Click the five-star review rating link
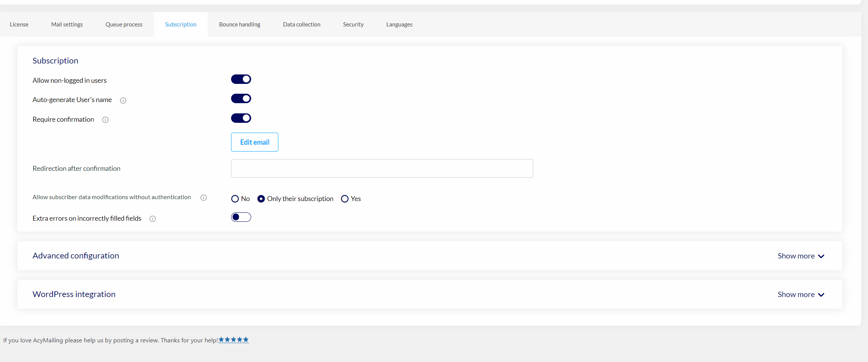Viewport: 868px width, 362px height. pos(233,340)
